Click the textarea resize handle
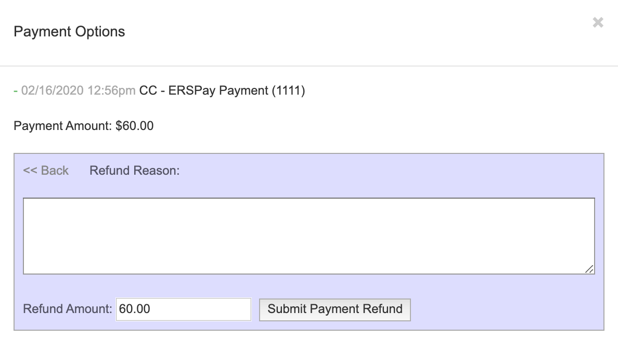618x364 pixels. click(x=589, y=269)
